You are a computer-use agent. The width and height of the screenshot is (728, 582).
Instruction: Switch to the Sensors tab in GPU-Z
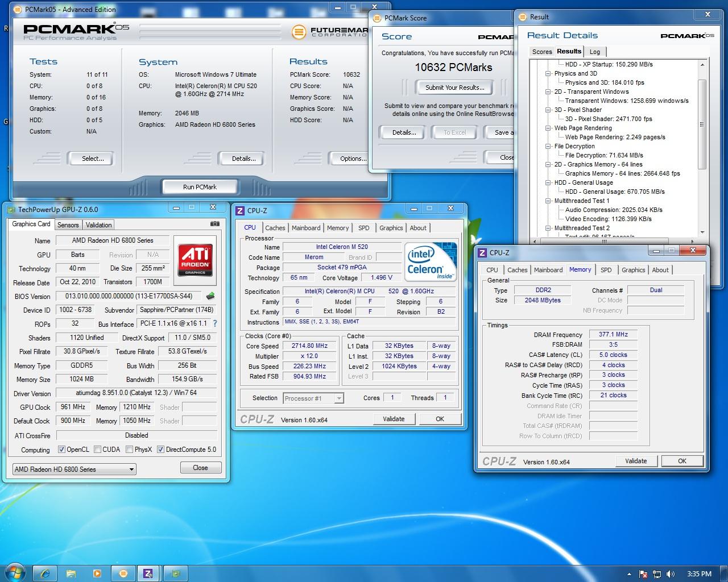pos(68,225)
